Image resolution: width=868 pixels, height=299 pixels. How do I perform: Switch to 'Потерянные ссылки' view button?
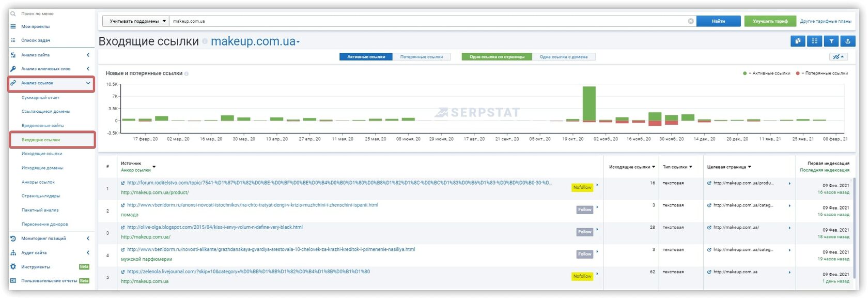(x=421, y=57)
